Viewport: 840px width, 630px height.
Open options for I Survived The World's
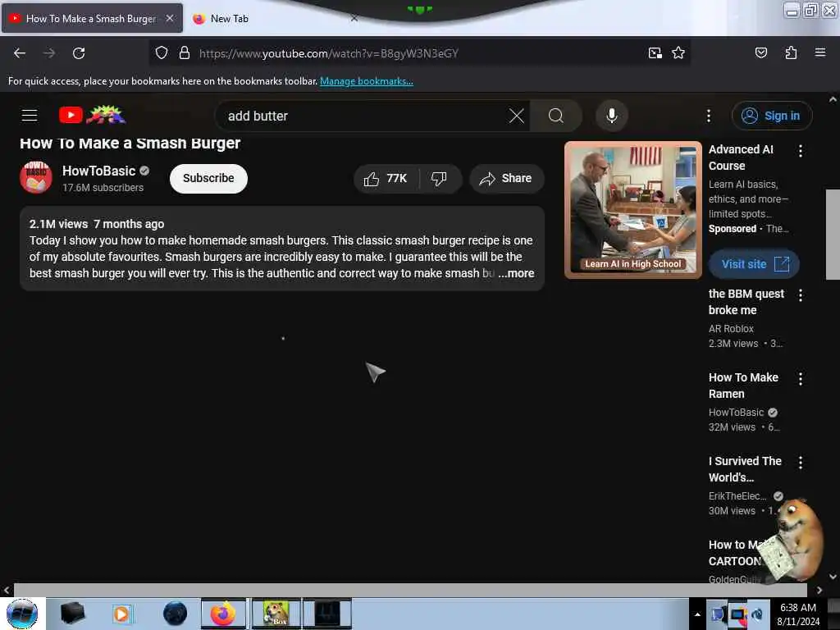coord(801,463)
